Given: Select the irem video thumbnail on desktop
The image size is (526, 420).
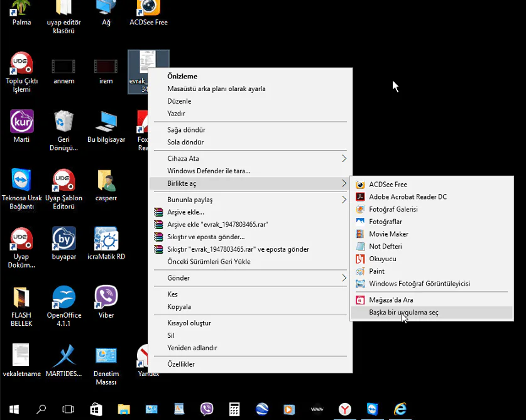Looking at the screenshot, I should pos(106,66).
